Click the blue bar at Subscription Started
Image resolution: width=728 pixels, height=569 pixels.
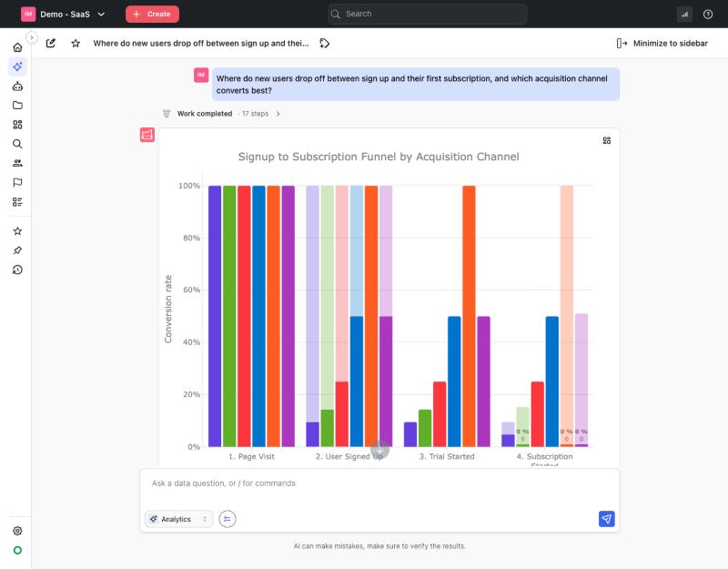tap(552, 381)
